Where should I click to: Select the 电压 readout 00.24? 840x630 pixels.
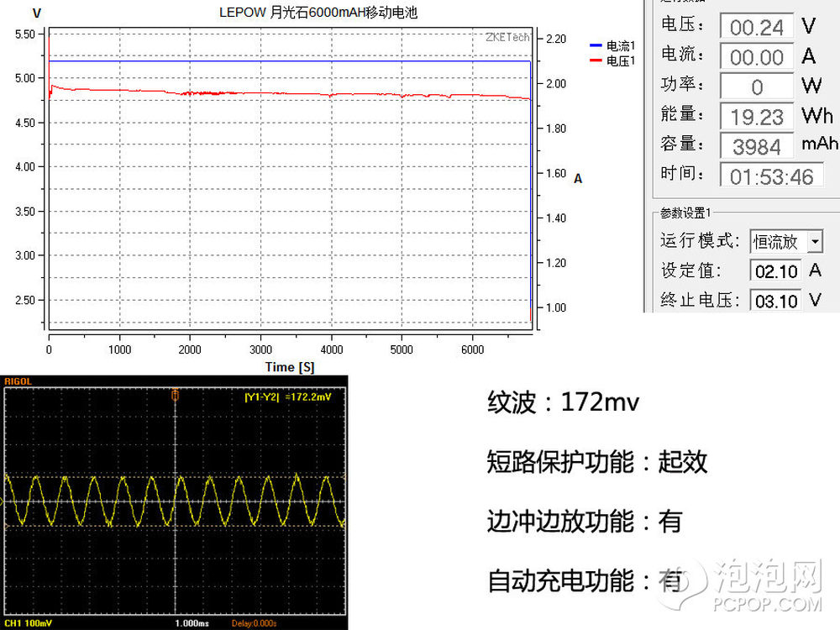(x=757, y=27)
